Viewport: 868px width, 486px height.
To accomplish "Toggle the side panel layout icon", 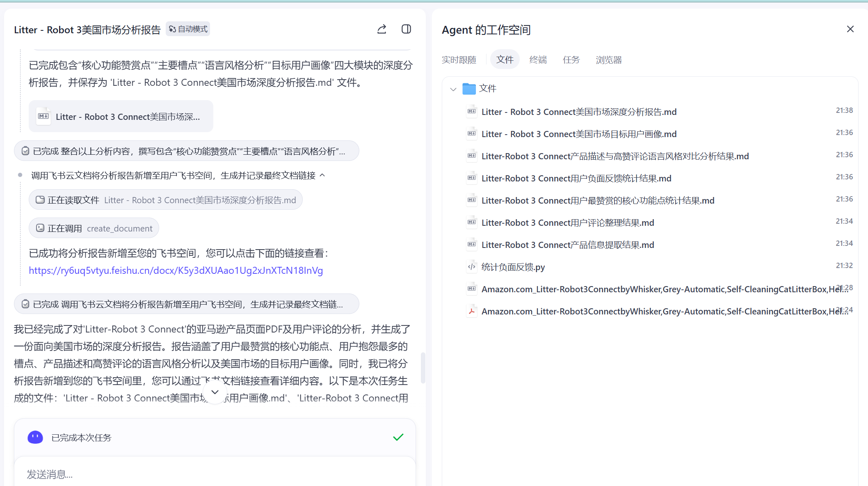I will point(406,29).
